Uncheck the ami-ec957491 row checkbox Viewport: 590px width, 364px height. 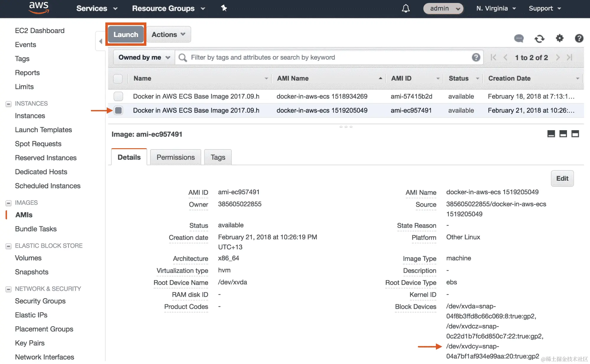tap(118, 110)
